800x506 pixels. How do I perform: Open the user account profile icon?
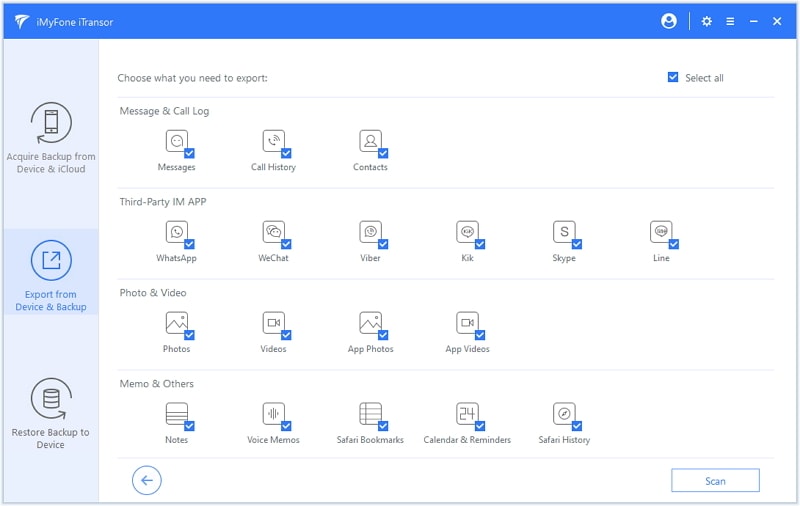669,21
